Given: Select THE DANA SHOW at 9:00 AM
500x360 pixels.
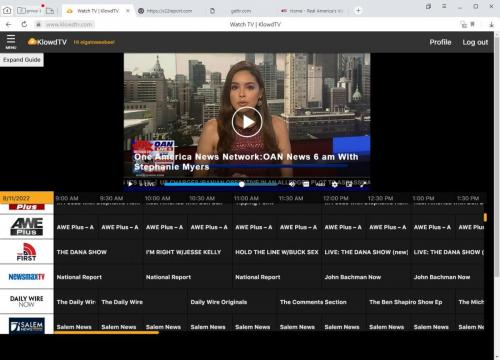Looking at the screenshot, I should (99, 252).
